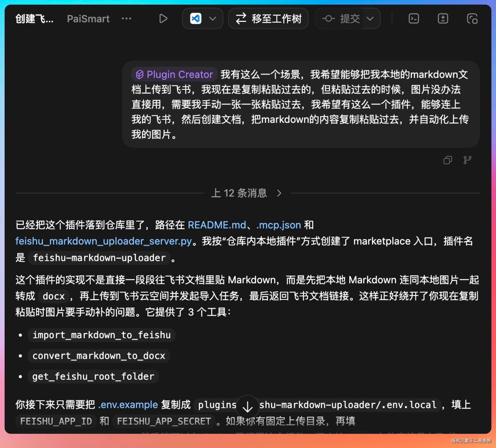Open the .mcp.json file link
This screenshot has width=496, height=448.
(x=279, y=225)
